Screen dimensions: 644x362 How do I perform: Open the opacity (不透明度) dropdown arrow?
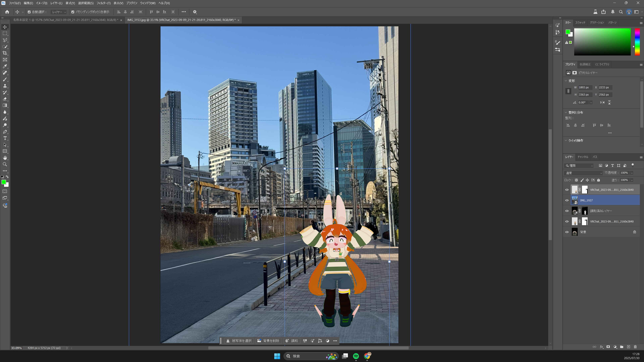(632, 173)
